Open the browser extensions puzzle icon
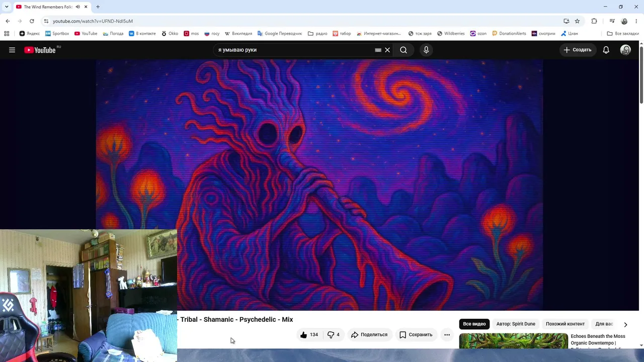 click(x=594, y=21)
